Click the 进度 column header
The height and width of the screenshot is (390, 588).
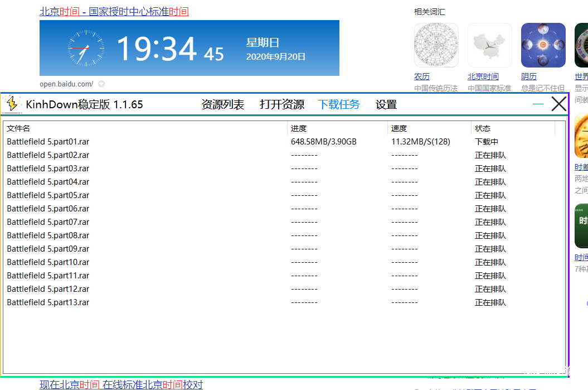click(299, 128)
